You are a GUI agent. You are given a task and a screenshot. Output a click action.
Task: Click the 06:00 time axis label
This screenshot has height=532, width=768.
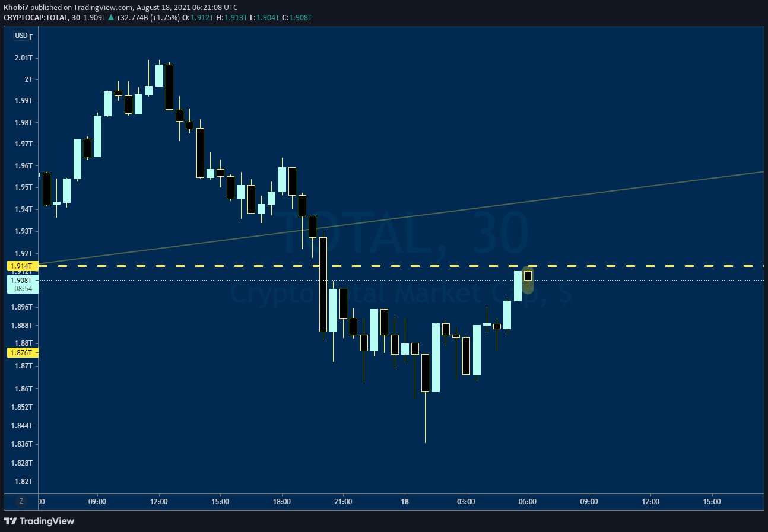(x=528, y=502)
